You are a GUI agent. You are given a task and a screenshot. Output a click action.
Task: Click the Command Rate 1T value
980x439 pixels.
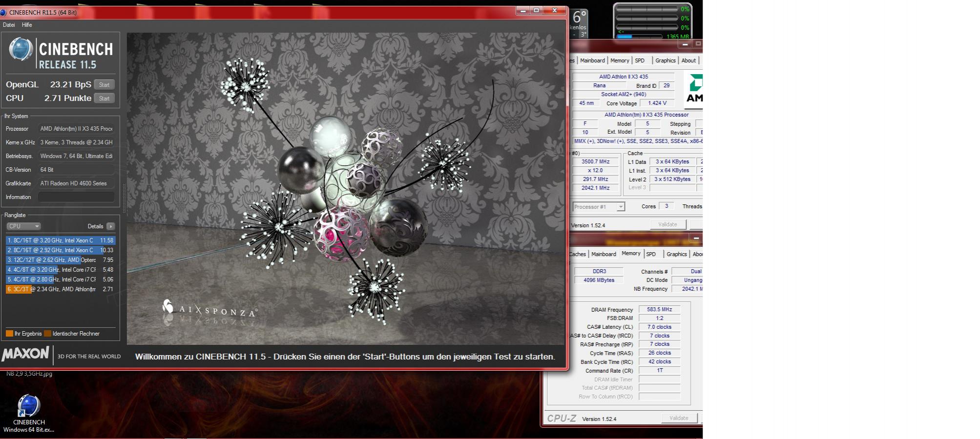pos(659,370)
